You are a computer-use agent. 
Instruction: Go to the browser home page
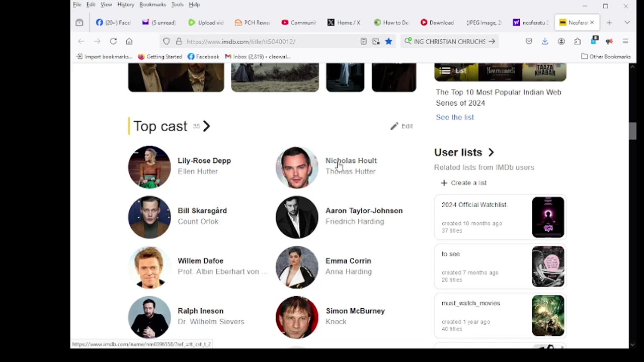point(129,41)
